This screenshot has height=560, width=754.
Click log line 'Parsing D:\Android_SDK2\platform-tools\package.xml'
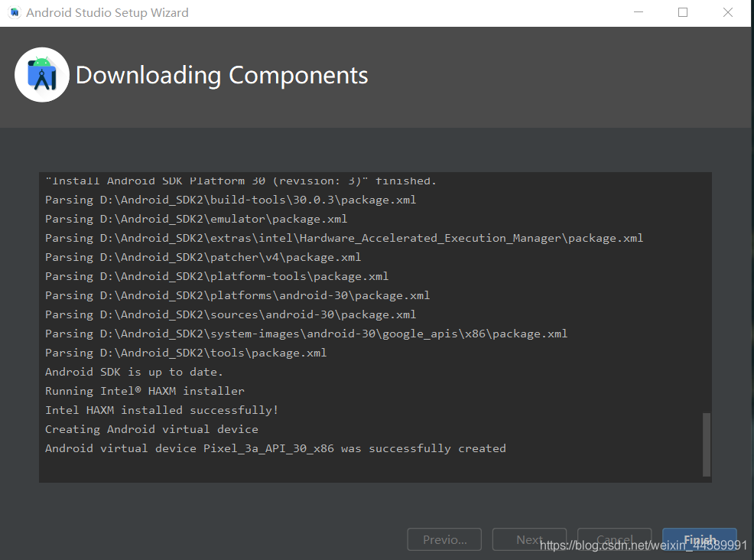coord(217,276)
